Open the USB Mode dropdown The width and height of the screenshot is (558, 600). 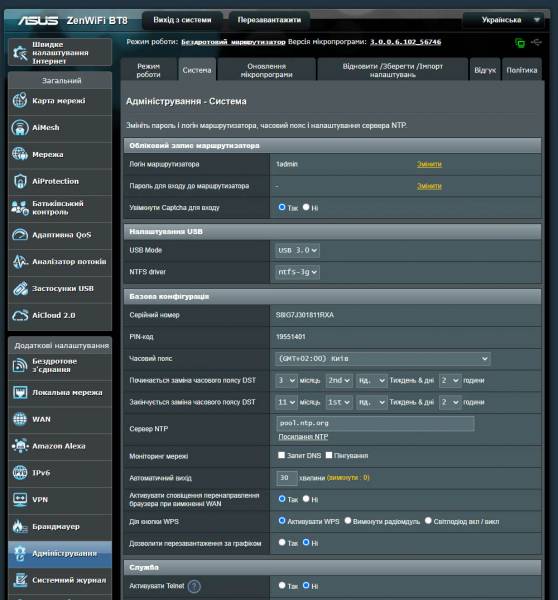(x=297, y=250)
